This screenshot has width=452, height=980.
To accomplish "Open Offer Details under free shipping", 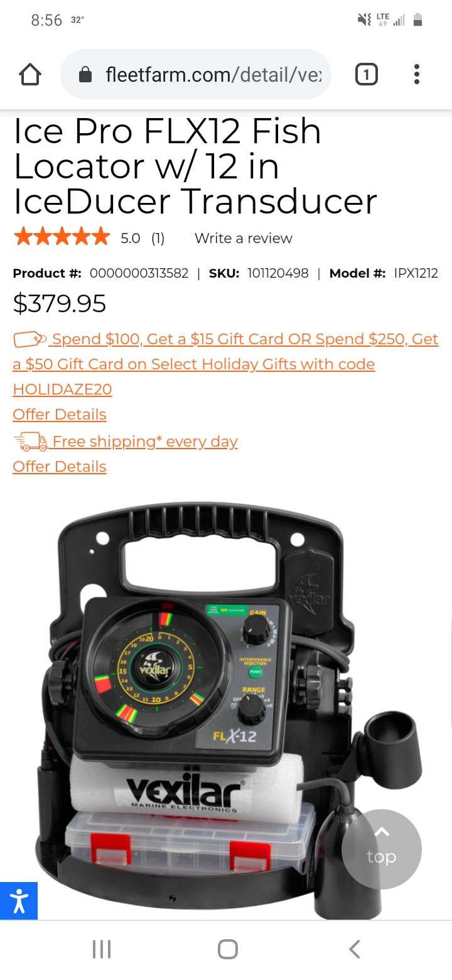I will (x=60, y=467).
